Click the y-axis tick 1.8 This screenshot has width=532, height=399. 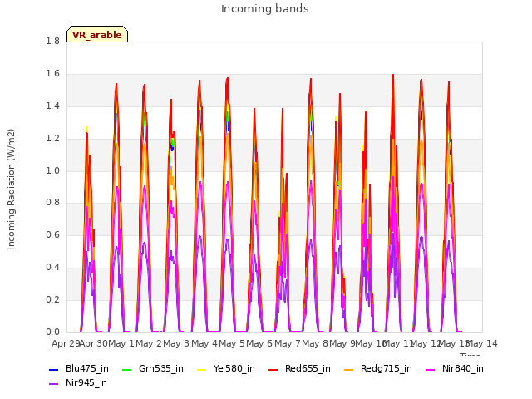point(52,41)
